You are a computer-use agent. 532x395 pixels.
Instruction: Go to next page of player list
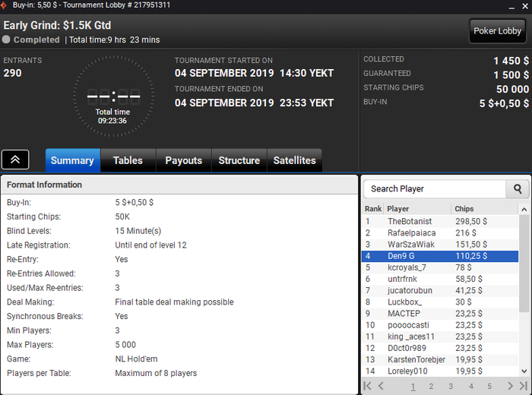click(x=510, y=386)
